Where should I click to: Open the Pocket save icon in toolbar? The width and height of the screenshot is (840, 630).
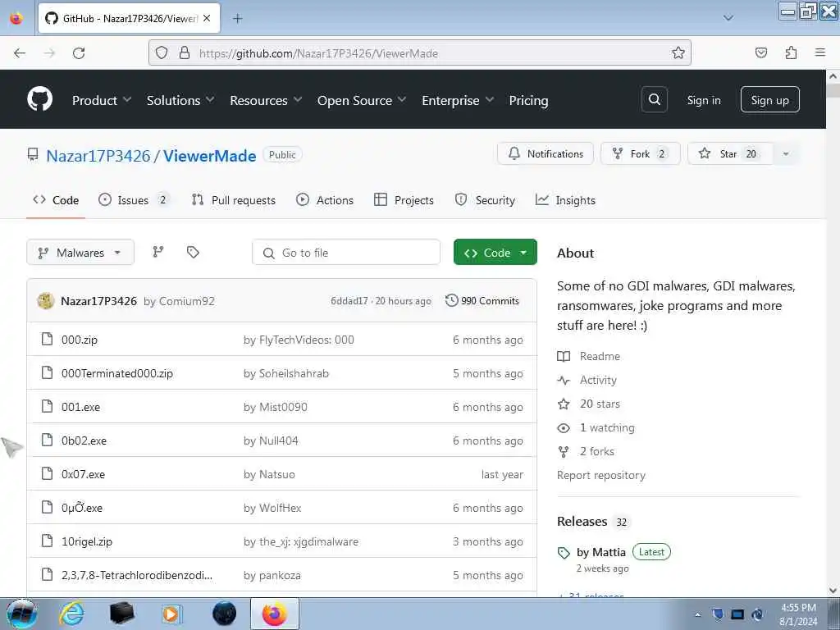click(x=760, y=52)
